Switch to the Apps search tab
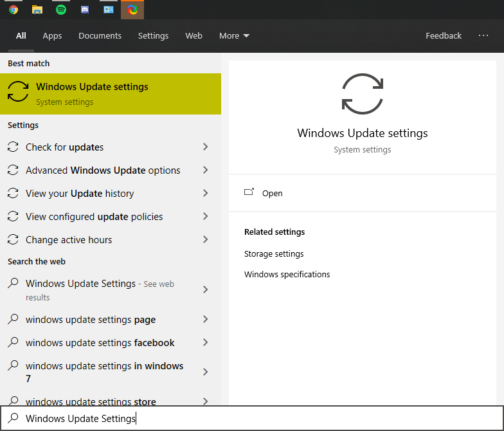The image size is (504, 431). click(x=52, y=36)
